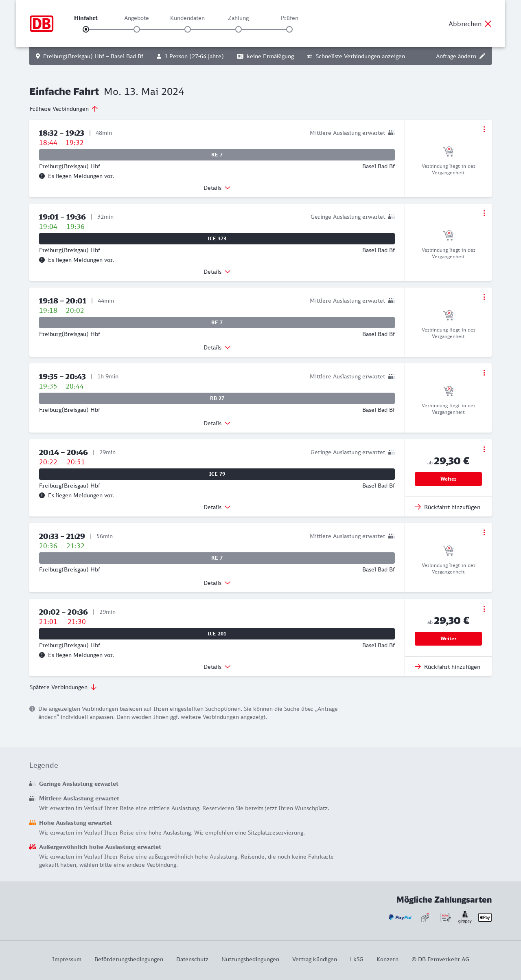
Task: Click the alert icon under ICE 373
Action: pyautogui.click(x=42, y=260)
